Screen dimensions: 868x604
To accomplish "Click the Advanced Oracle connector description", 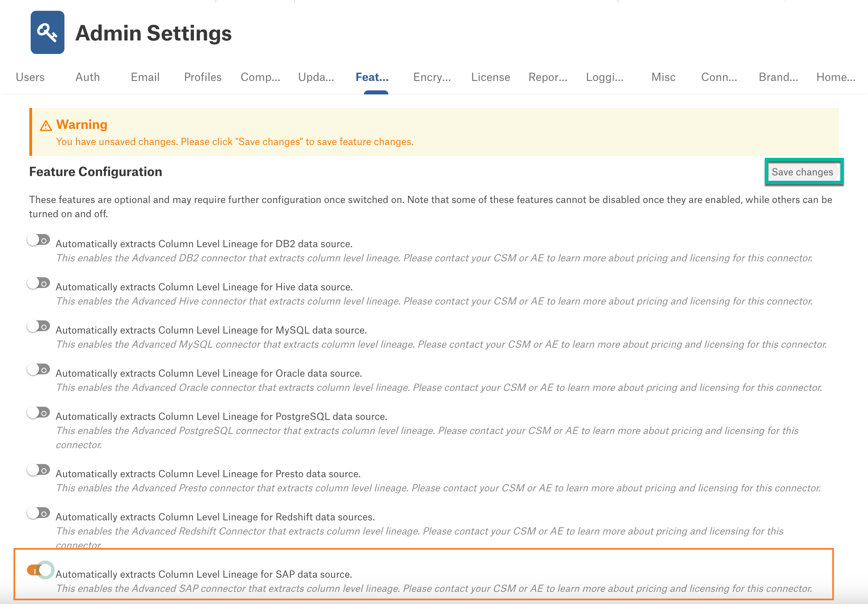I will click(x=439, y=387).
